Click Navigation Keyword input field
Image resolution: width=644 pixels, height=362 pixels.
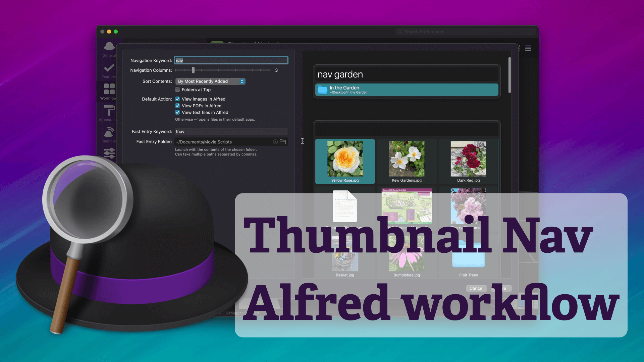pyautogui.click(x=231, y=60)
